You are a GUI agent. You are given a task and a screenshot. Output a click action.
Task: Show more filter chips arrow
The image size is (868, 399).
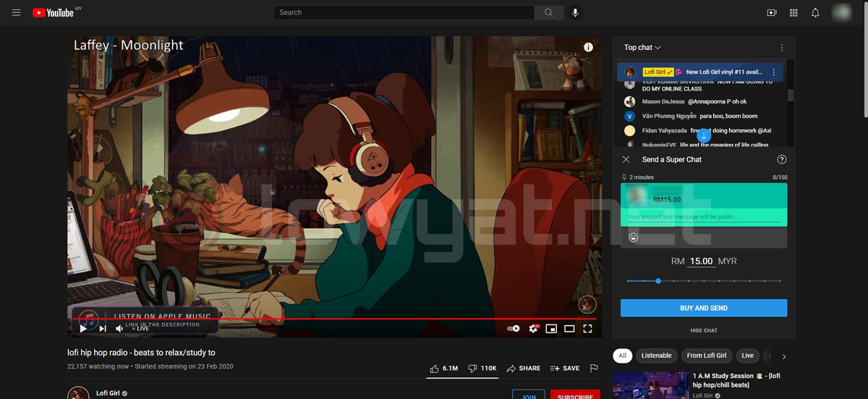coord(783,356)
